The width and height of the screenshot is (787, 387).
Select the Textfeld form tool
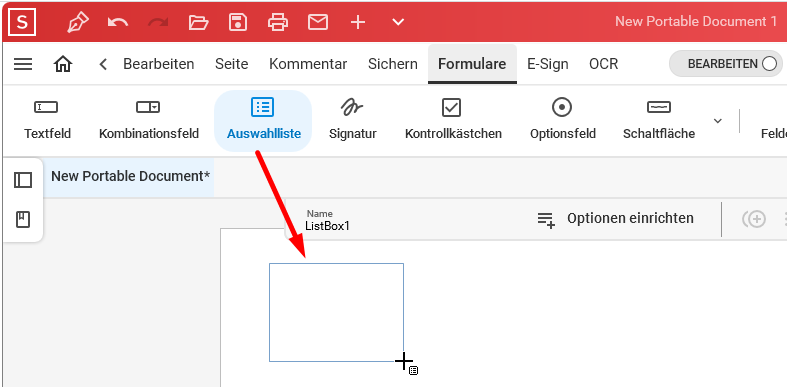tap(47, 119)
